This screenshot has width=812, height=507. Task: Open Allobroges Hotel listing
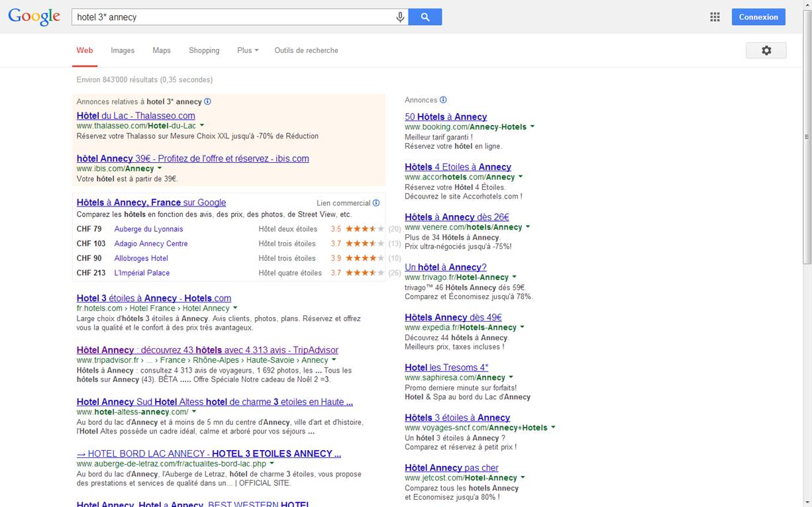click(141, 258)
